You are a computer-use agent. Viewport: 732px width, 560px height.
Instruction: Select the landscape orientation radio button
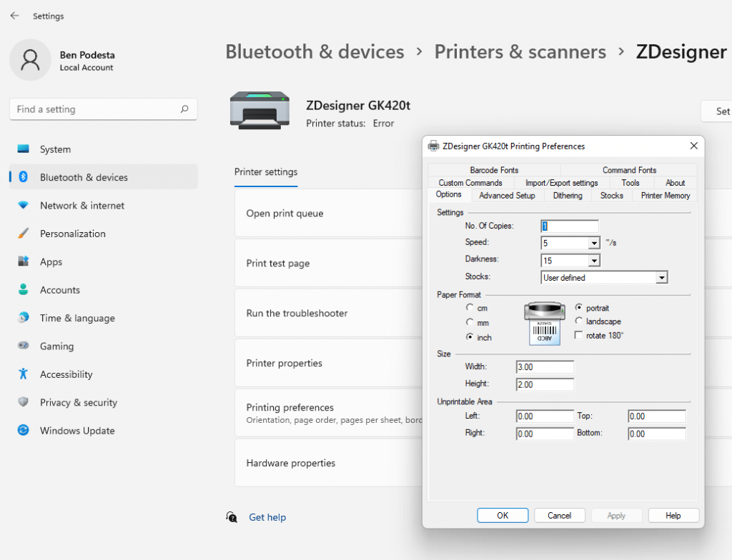[x=579, y=321]
